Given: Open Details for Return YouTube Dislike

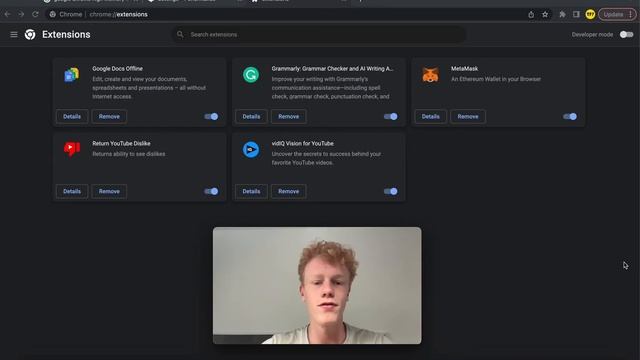Looking at the screenshot, I should (72, 191).
